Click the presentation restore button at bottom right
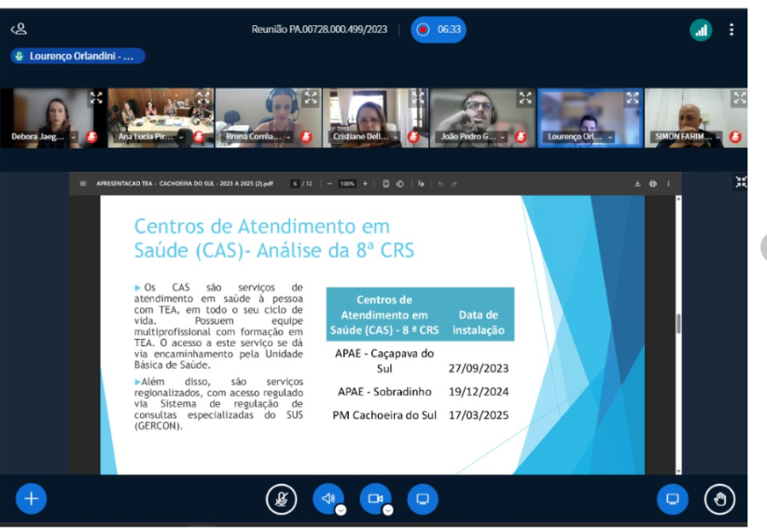Viewport: 767px width, 532px height. (672, 499)
